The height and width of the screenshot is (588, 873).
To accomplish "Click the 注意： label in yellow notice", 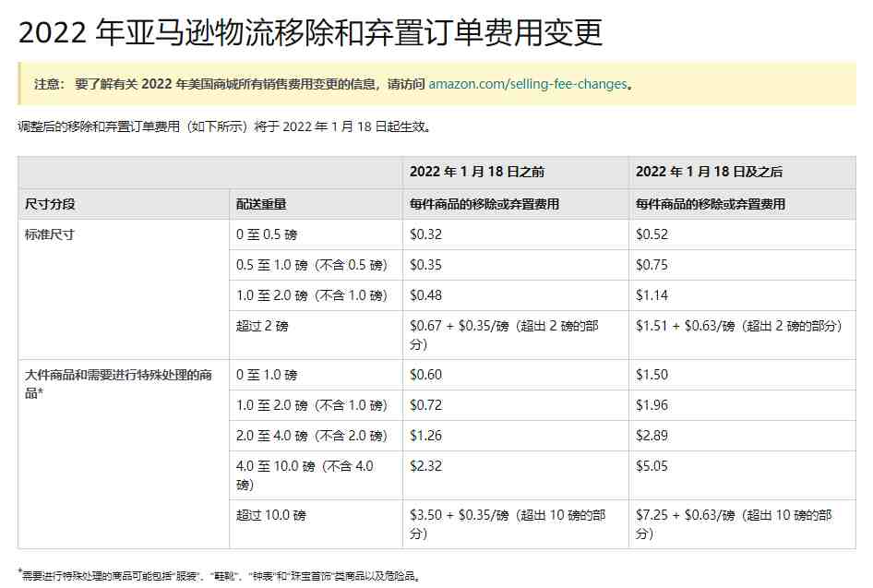I will (50, 84).
